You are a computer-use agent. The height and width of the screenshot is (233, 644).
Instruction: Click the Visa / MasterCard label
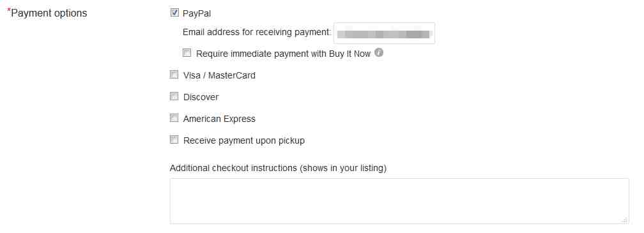[219, 75]
